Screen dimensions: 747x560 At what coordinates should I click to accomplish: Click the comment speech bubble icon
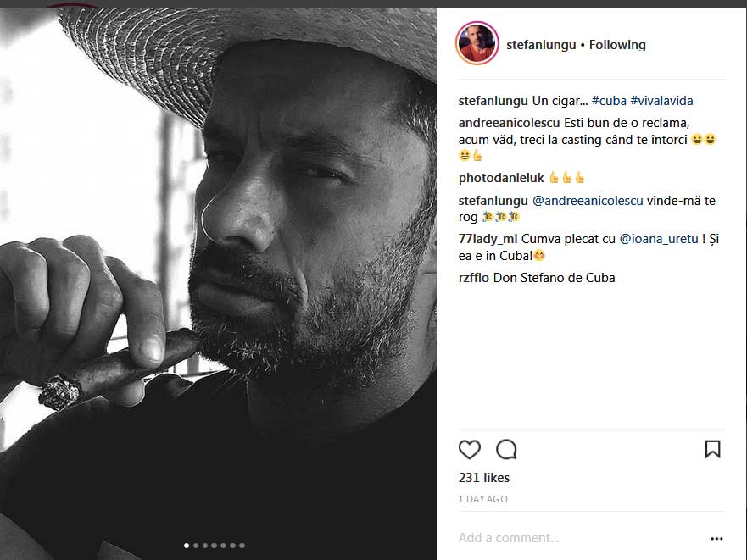coord(506,449)
